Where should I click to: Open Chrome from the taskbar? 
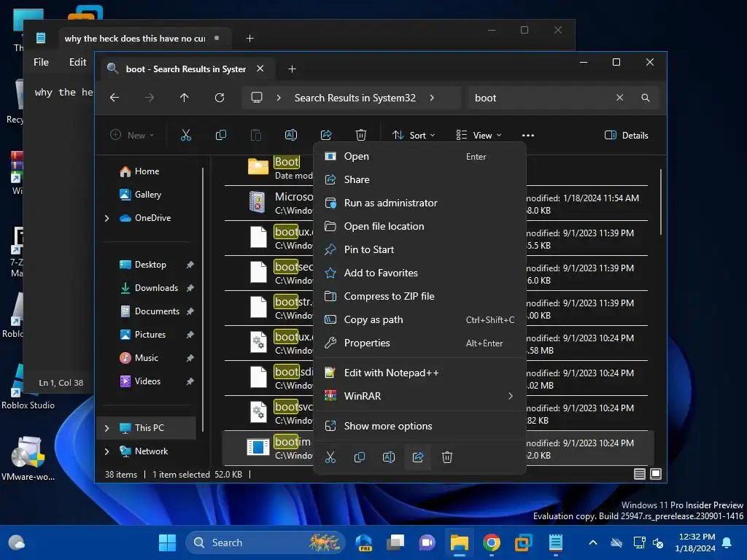(x=491, y=542)
